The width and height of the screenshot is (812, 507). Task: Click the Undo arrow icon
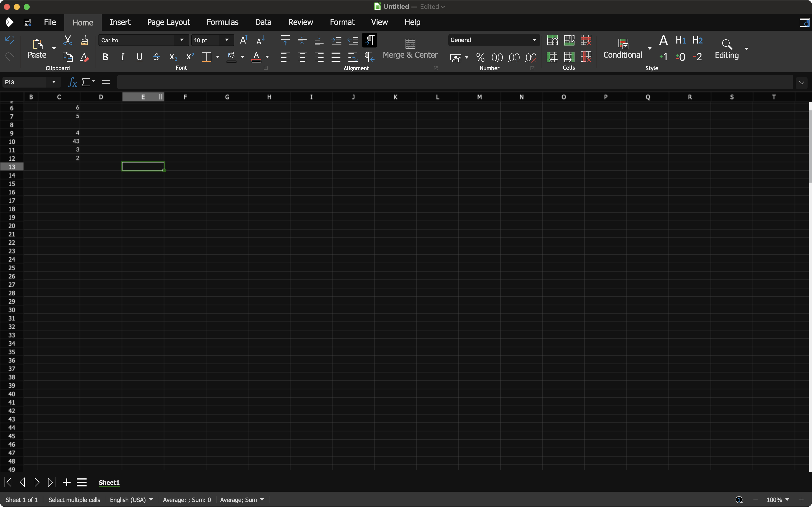(10, 40)
